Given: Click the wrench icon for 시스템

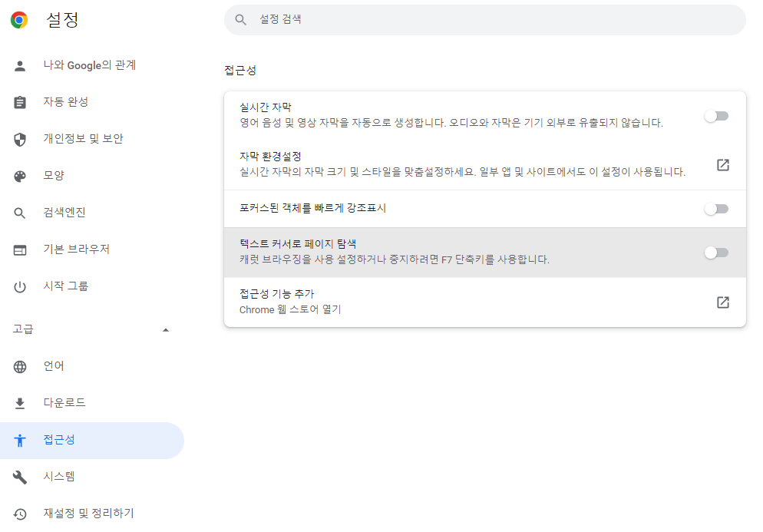Looking at the screenshot, I should pos(20,477).
